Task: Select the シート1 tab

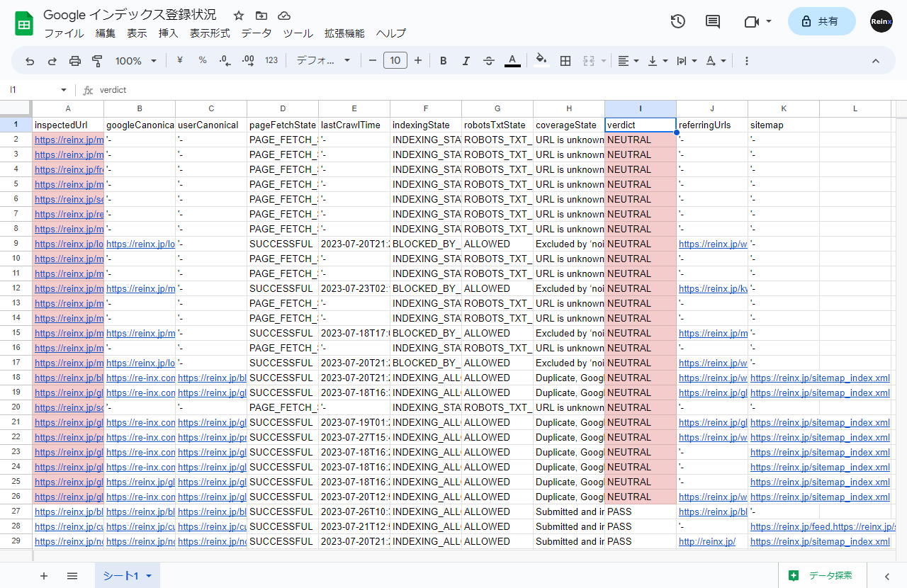Action: click(x=128, y=576)
